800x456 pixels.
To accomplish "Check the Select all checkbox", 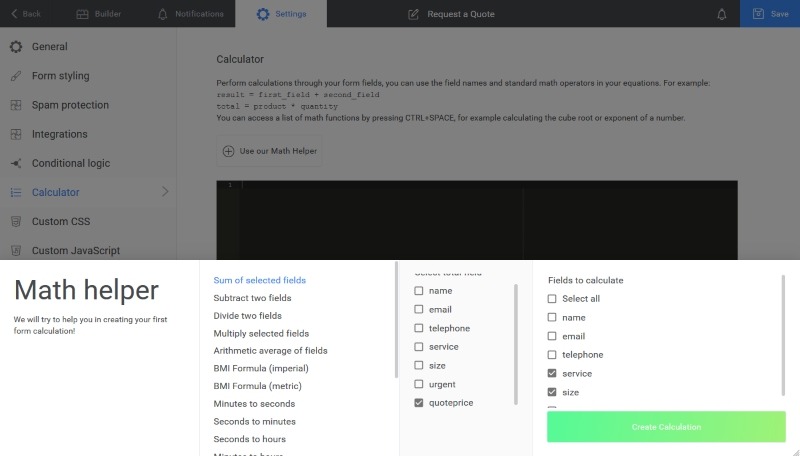I will pyautogui.click(x=552, y=299).
